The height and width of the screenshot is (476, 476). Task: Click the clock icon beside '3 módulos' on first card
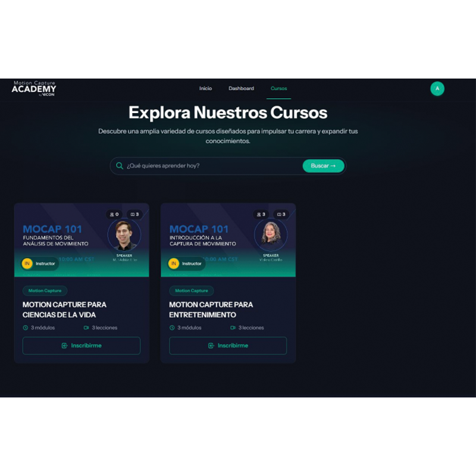(26, 328)
